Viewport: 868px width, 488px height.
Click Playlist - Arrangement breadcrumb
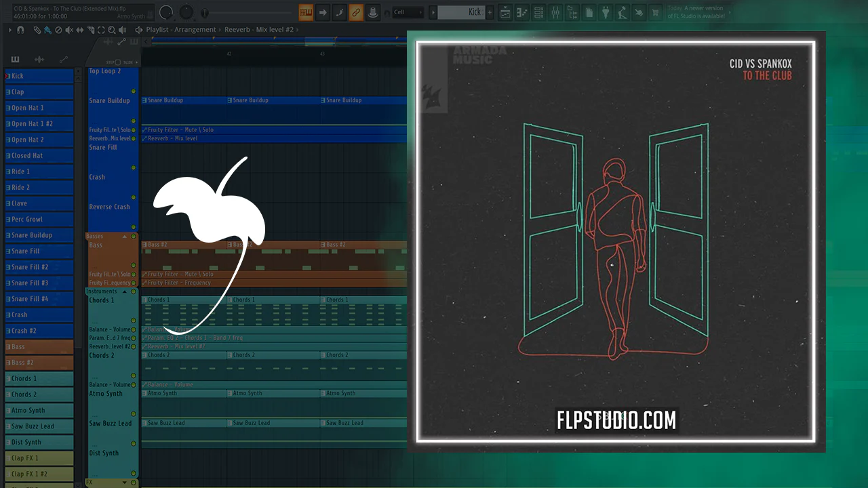click(x=181, y=30)
